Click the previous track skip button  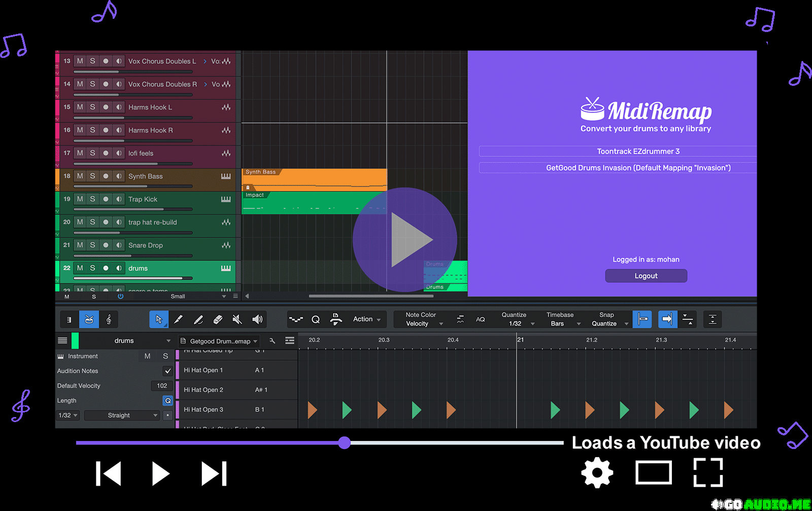[x=109, y=473]
